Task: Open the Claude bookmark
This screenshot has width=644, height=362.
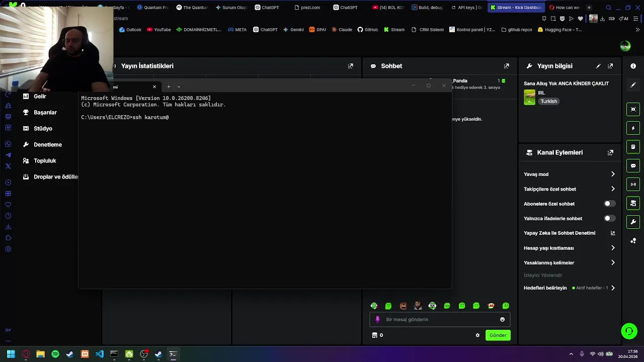Action: pos(342,30)
